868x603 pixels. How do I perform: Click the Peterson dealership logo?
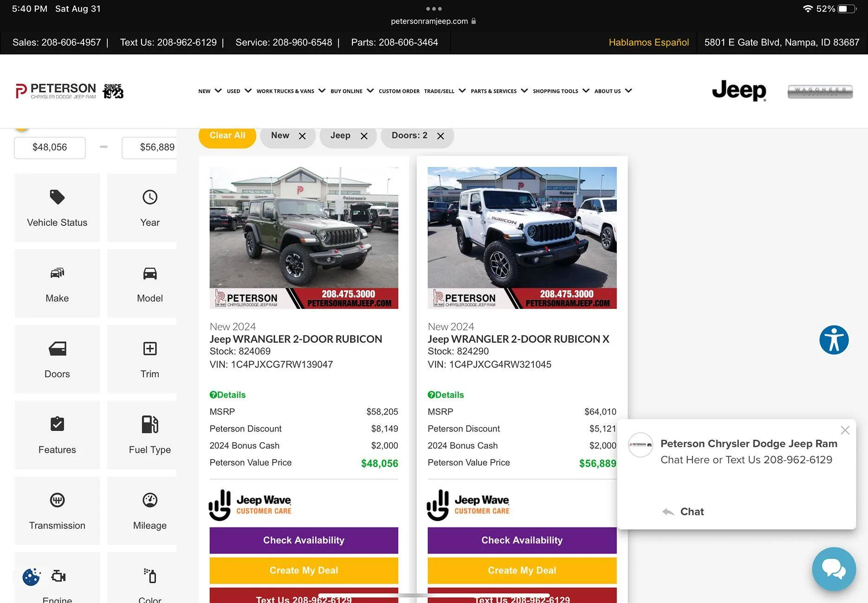click(70, 91)
